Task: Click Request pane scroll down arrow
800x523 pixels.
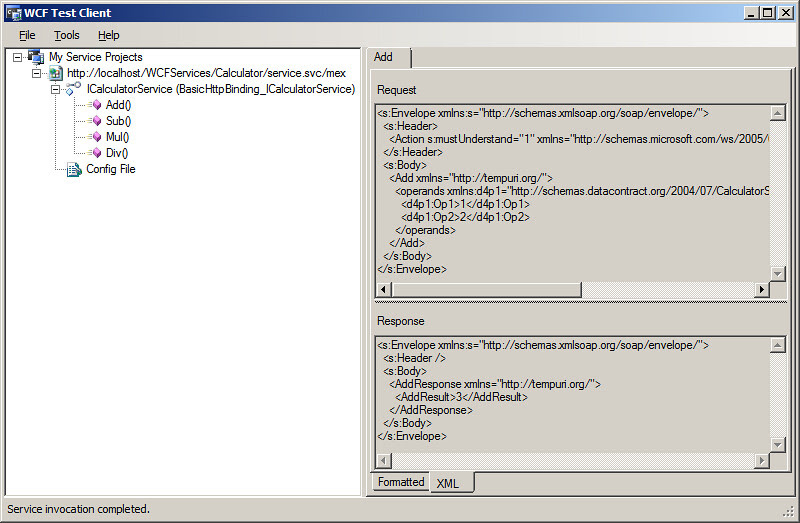Action: (777, 273)
